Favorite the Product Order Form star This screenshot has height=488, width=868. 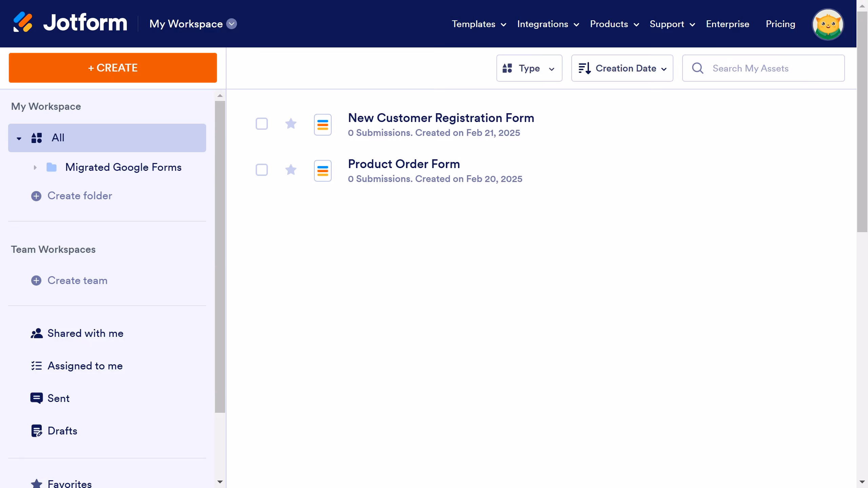pos(291,169)
